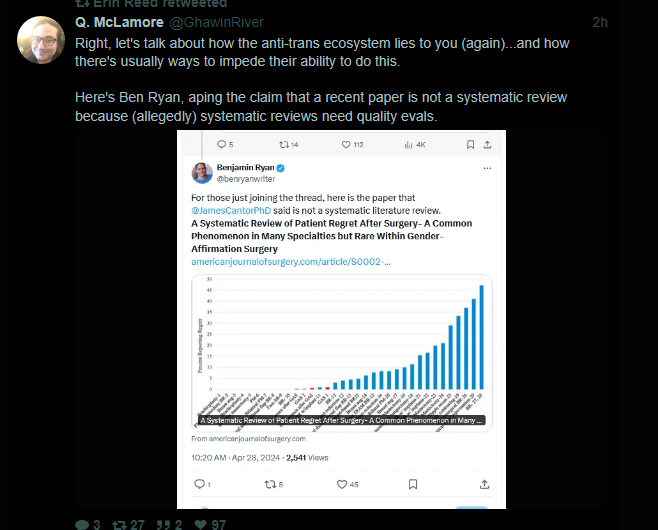This screenshot has width=658, height=530.
Task: Click Benjamin Ryan's blue verified badge
Action: coord(282,168)
